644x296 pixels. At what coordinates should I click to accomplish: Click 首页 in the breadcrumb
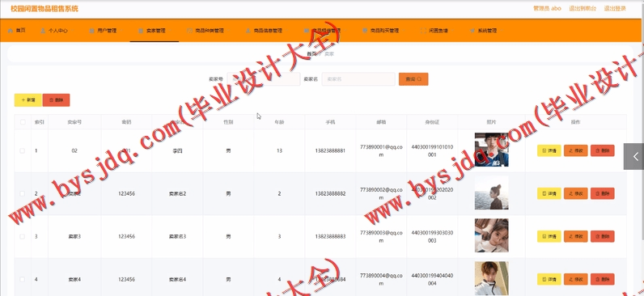(311, 53)
